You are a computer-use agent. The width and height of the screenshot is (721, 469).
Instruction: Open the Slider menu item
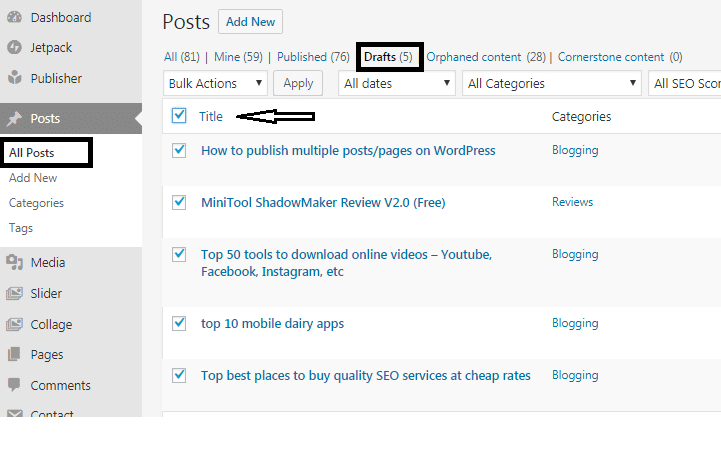tap(46, 293)
